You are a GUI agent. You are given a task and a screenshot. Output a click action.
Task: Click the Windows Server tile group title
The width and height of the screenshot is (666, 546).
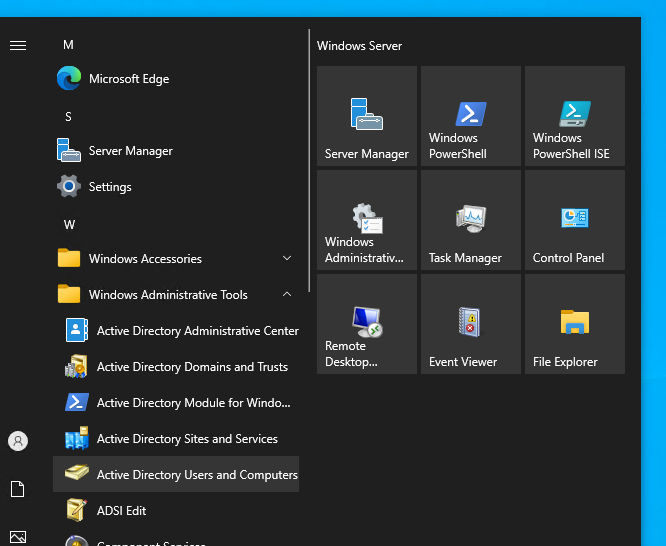(x=359, y=46)
